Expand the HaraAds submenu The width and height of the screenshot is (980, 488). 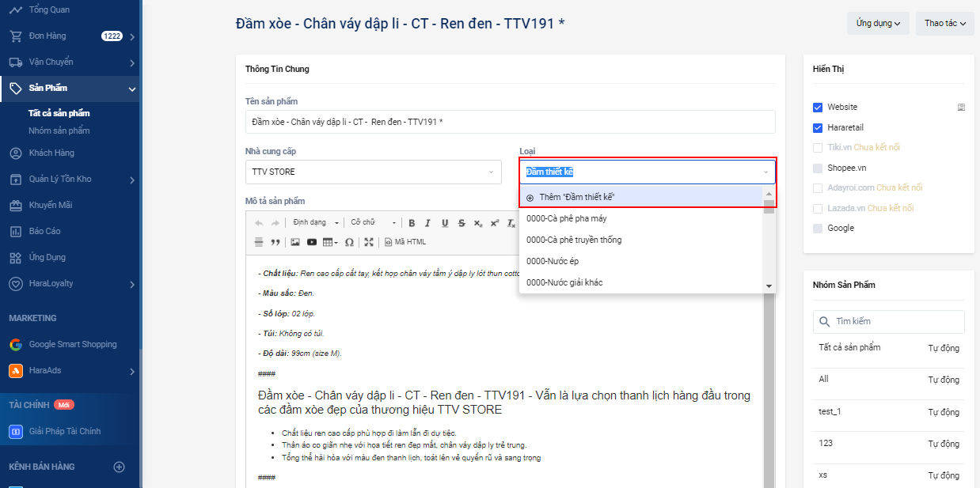(132, 371)
